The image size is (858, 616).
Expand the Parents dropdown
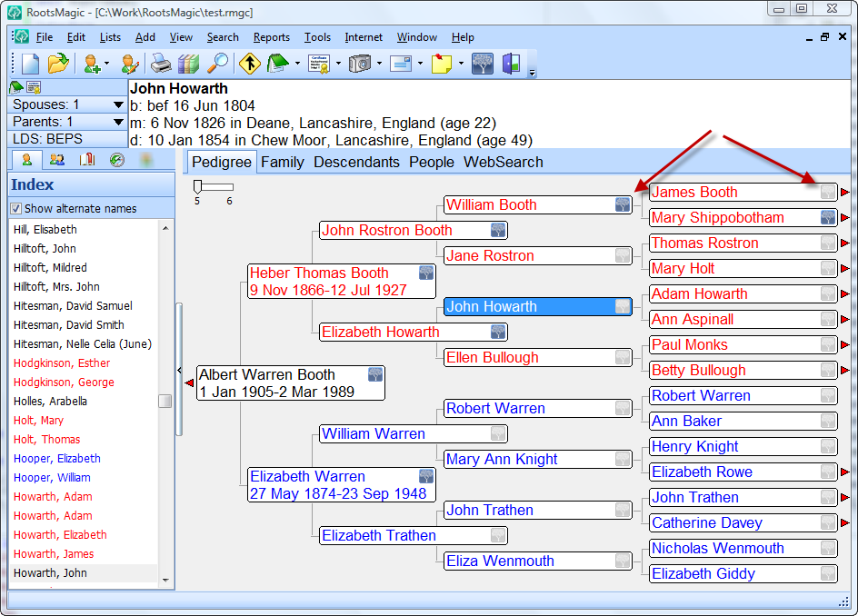click(x=118, y=122)
